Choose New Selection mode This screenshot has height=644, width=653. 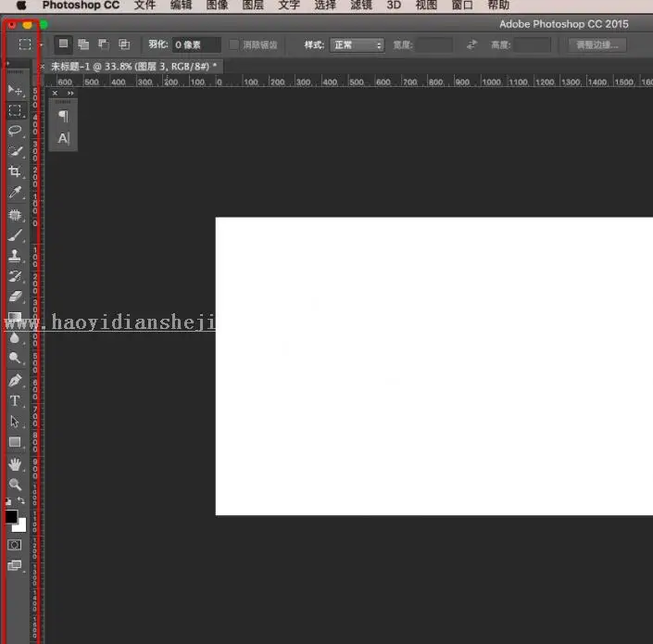(x=63, y=44)
